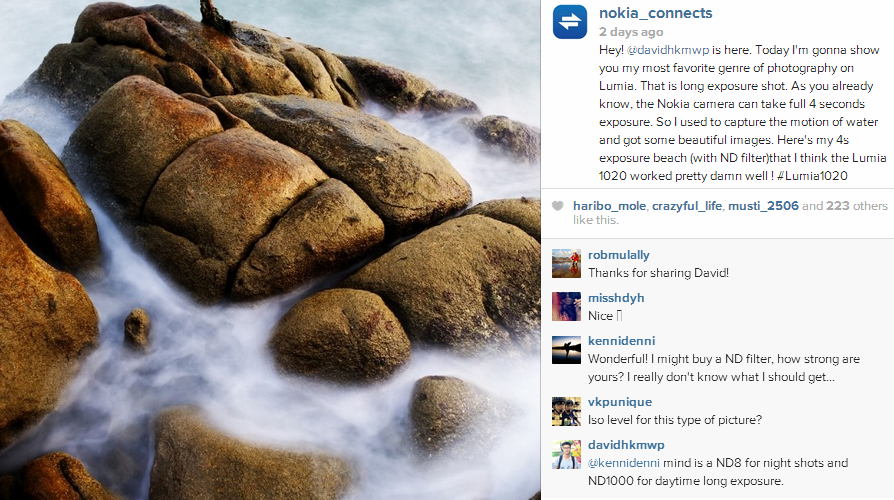Open misshdyh commenter username
This screenshot has width=894, height=500.
pos(616,298)
